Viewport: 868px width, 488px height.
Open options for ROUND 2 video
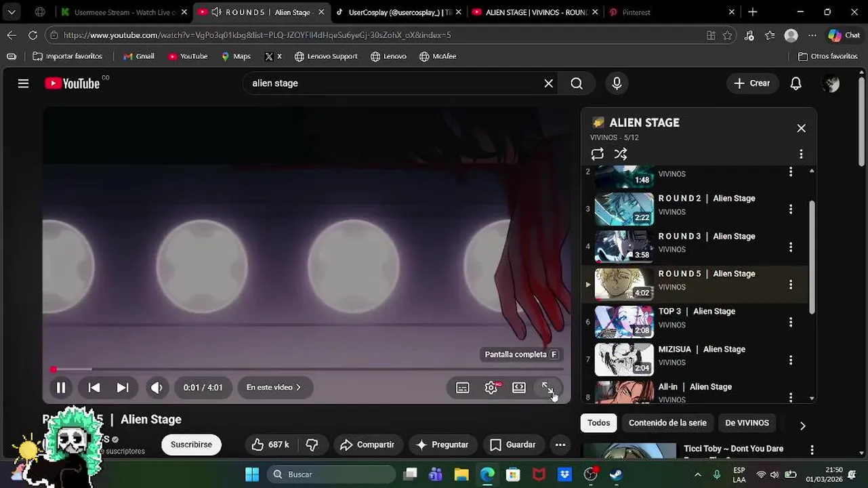tap(791, 209)
